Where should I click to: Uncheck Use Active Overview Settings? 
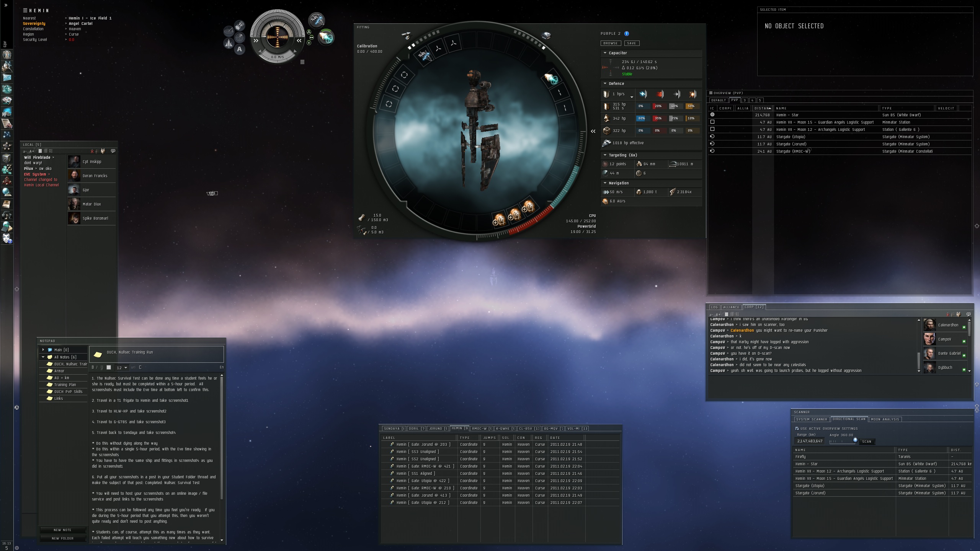797,429
